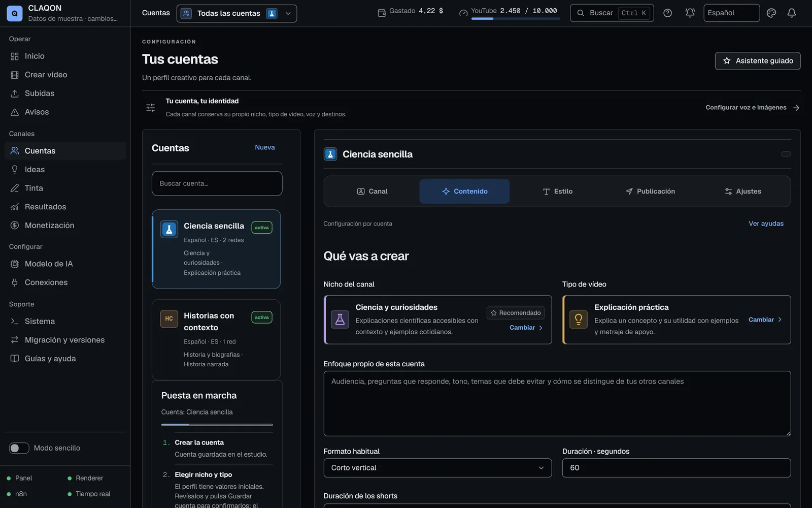Toggle the switch beside Ciencia sencilla header
812x508 pixels.
click(x=786, y=154)
